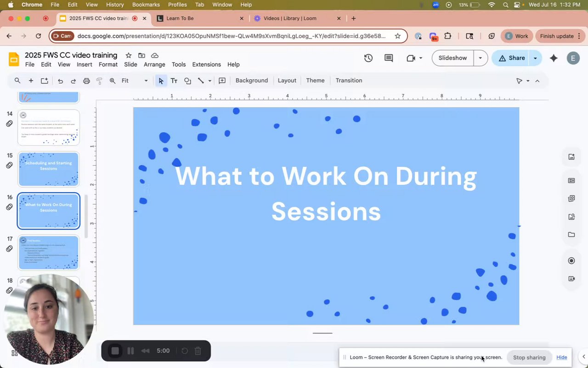
Task: Open the Extensions menu
Action: click(x=207, y=64)
